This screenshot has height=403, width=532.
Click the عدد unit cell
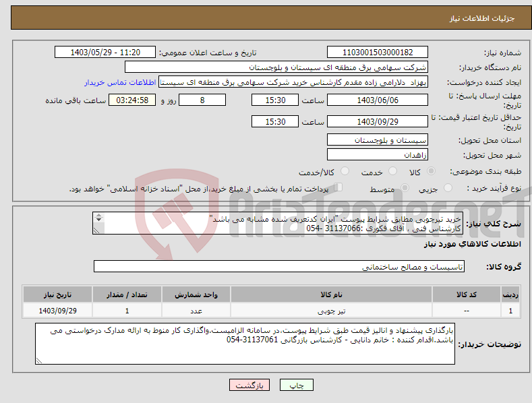pyautogui.click(x=196, y=311)
